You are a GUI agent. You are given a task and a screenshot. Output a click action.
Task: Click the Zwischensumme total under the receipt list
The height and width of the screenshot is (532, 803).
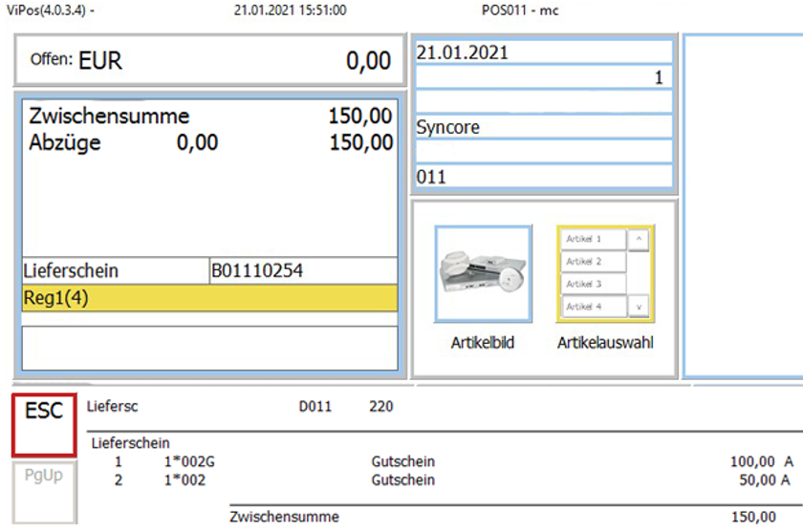(x=502, y=517)
